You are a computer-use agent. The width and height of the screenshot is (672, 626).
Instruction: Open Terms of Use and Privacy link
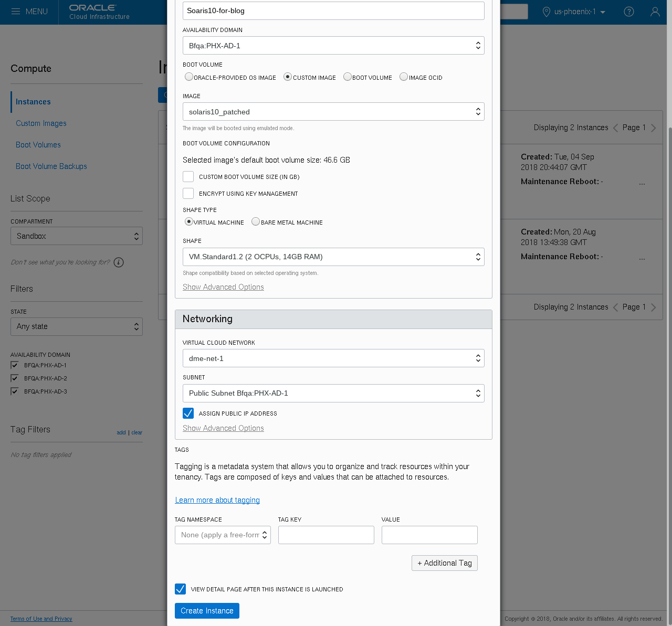pyautogui.click(x=41, y=619)
